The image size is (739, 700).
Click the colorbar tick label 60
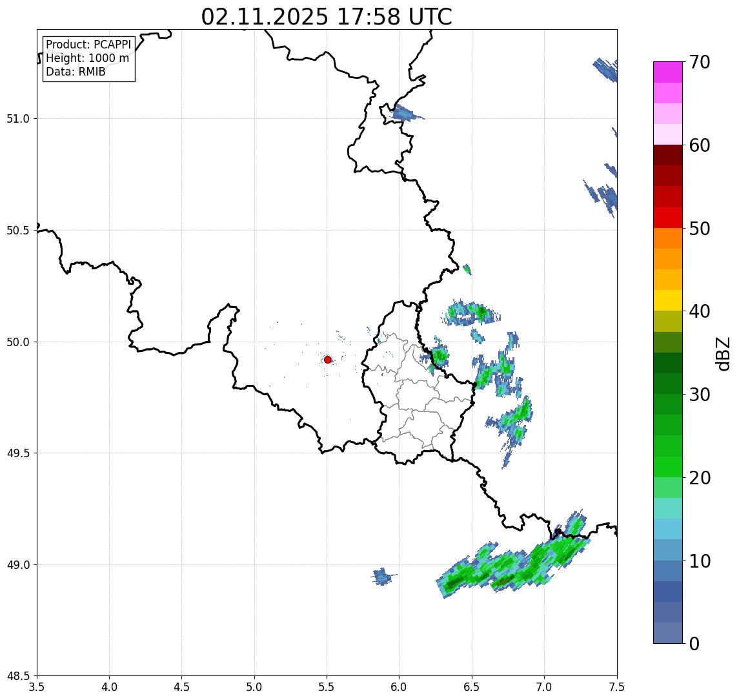(x=700, y=146)
